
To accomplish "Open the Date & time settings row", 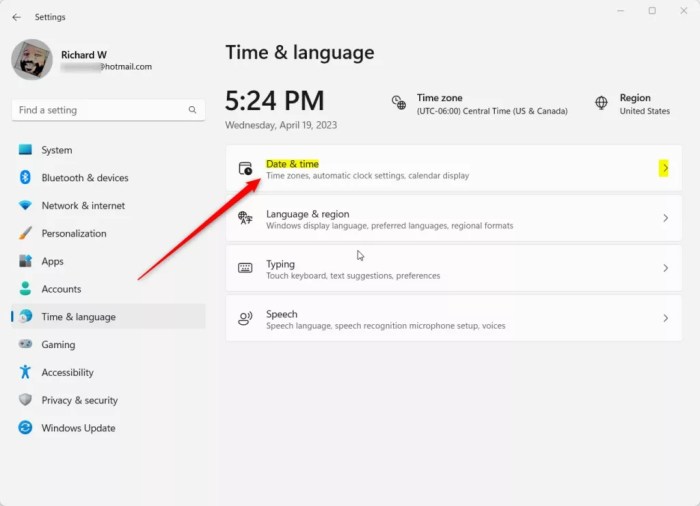I will pyautogui.click(x=454, y=168).
